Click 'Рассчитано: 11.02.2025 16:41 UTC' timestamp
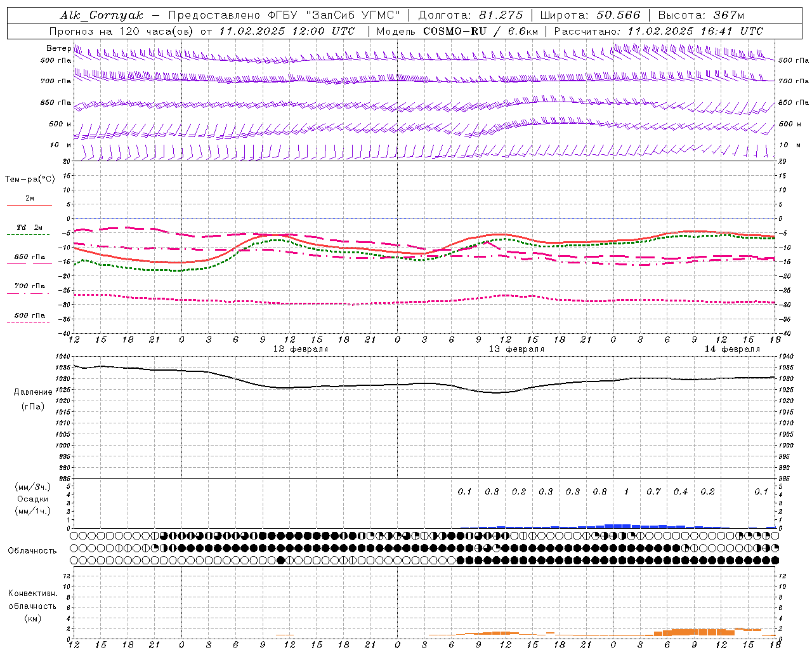812x650 pixels. (658, 31)
